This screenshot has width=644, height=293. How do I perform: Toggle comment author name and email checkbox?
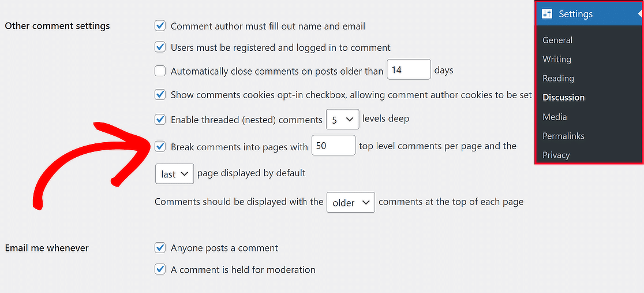tap(160, 26)
